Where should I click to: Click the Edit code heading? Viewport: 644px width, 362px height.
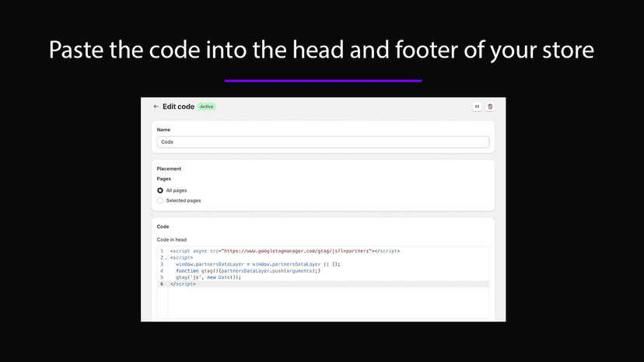(178, 106)
